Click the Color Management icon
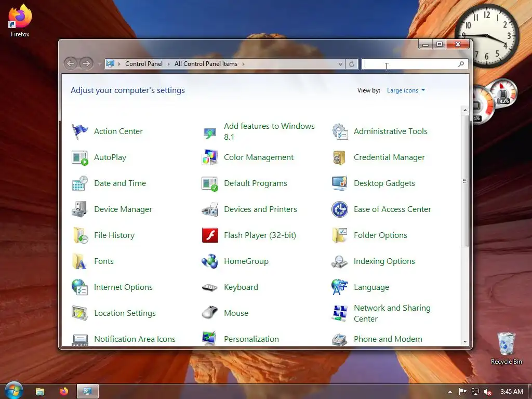532x399 pixels. point(210,157)
